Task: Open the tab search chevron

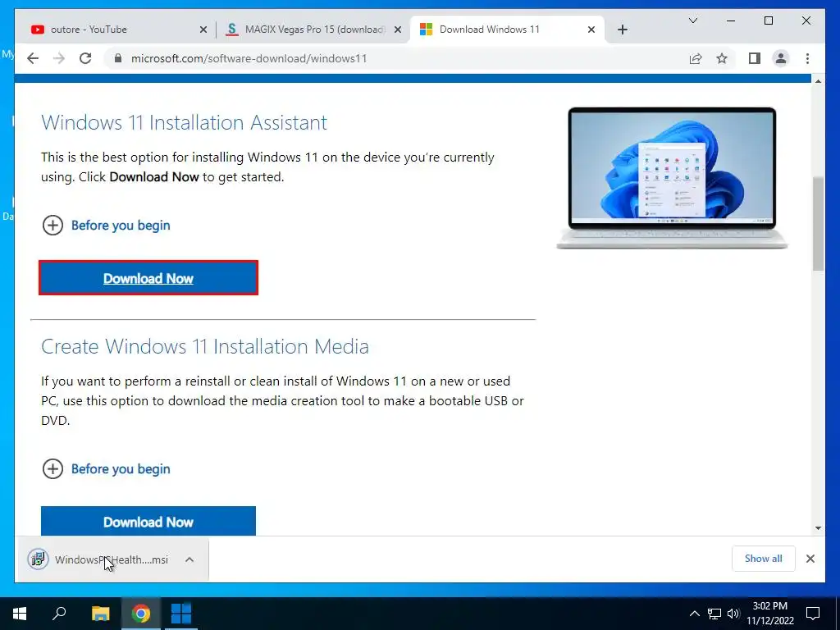Action: 692,21
